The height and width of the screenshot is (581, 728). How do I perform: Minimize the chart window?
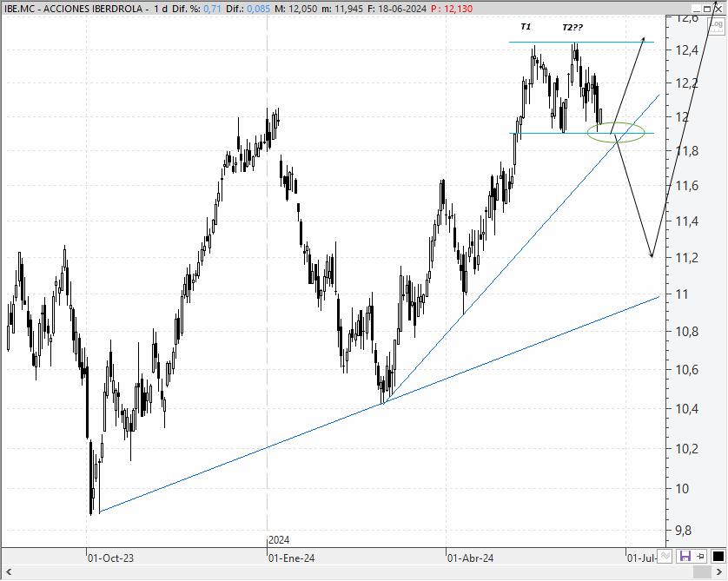[696, 9]
